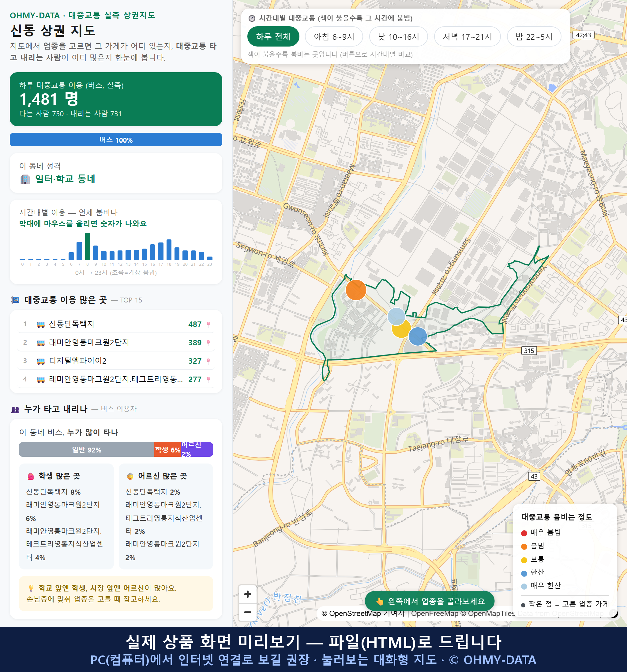Open the 래미안영통마크원2단지.테크트리영통 277 row
This screenshot has height=672, width=627.
click(x=116, y=379)
